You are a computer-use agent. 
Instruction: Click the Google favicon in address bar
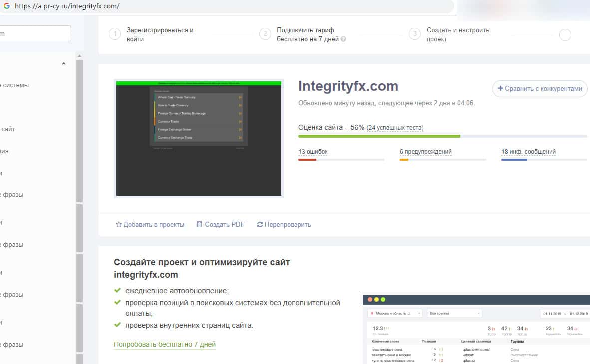7,6
